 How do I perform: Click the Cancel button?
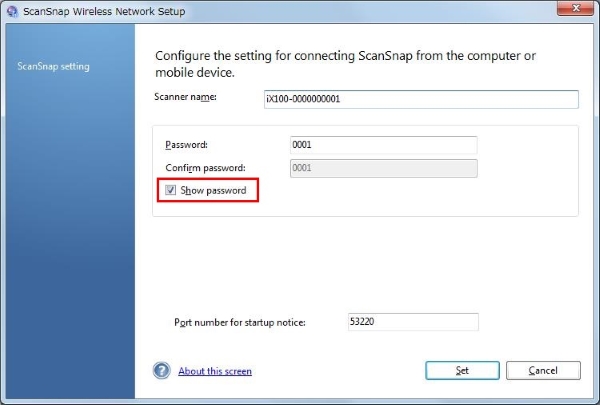[543, 370]
